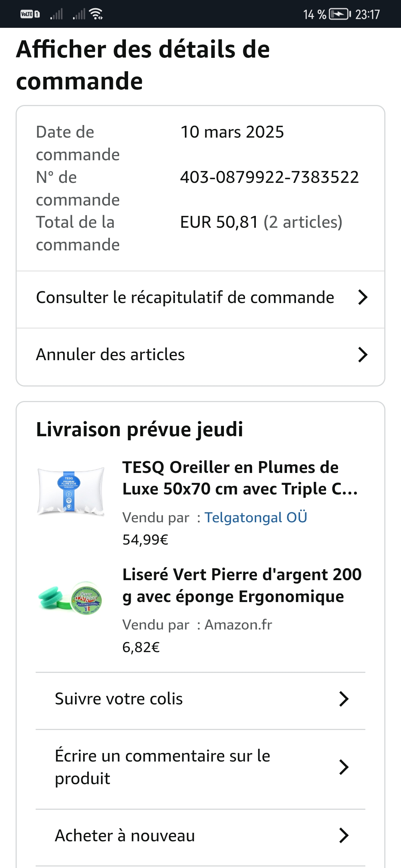Open Consulter le récapitulatif de commande
This screenshot has width=401, height=868.
(x=185, y=297)
